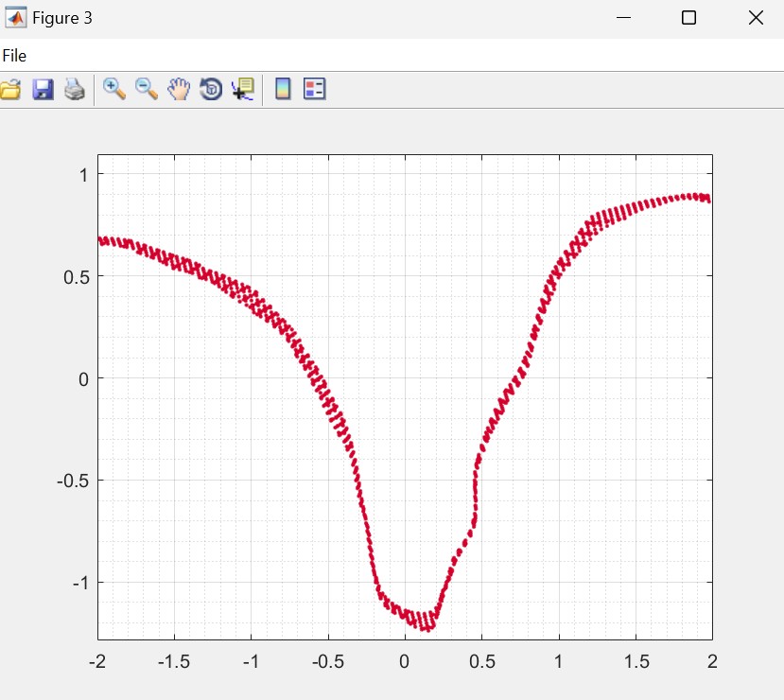
Task: Click the "-2" tick label on x-axis
Action: click(x=97, y=660)
